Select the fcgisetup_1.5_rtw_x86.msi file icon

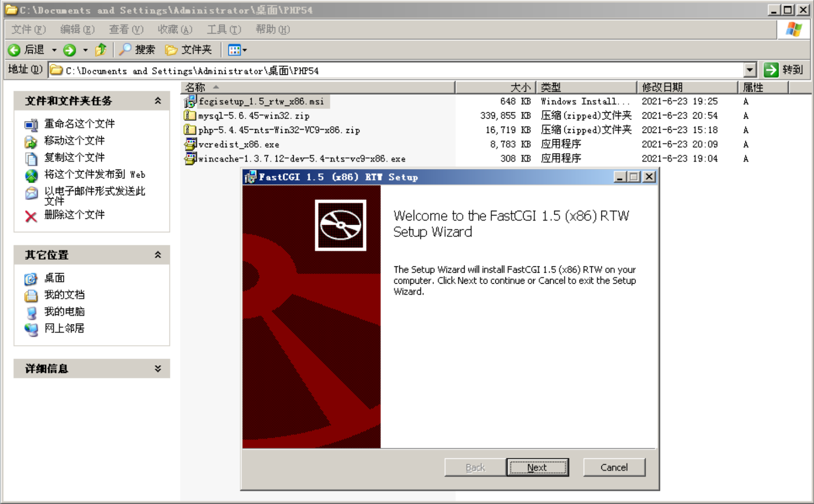pos(190,101)
